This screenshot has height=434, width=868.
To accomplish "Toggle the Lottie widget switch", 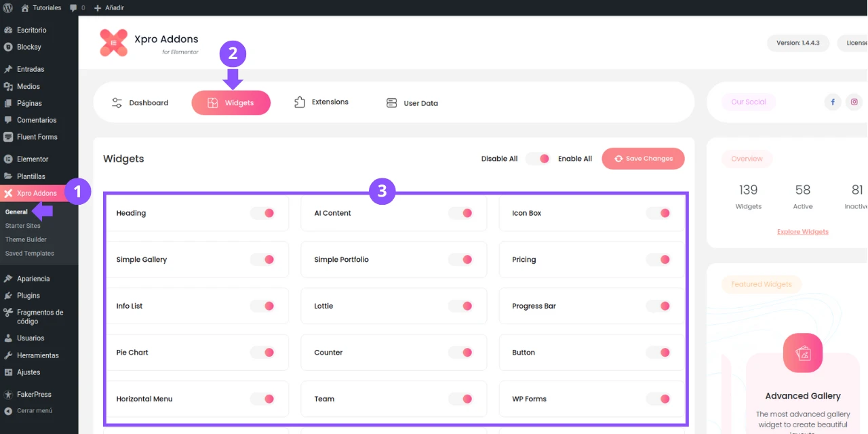I will pyautogui.click(x=461, y=306).
